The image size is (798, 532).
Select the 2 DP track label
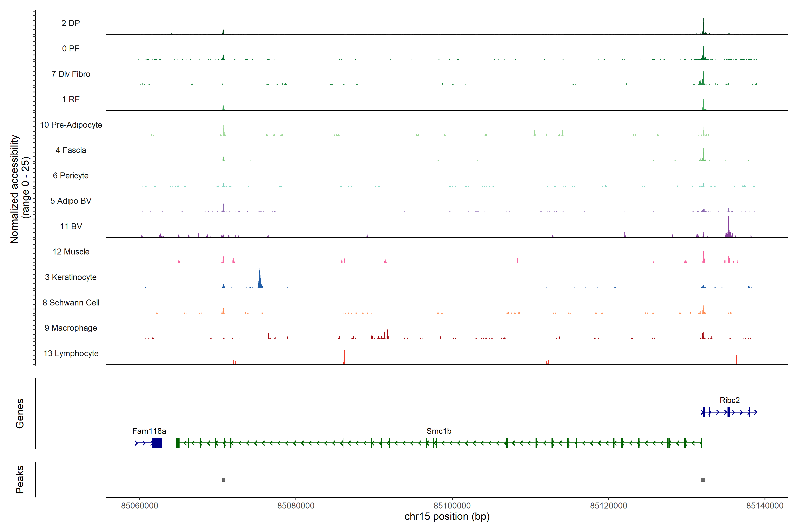point(70,23)
